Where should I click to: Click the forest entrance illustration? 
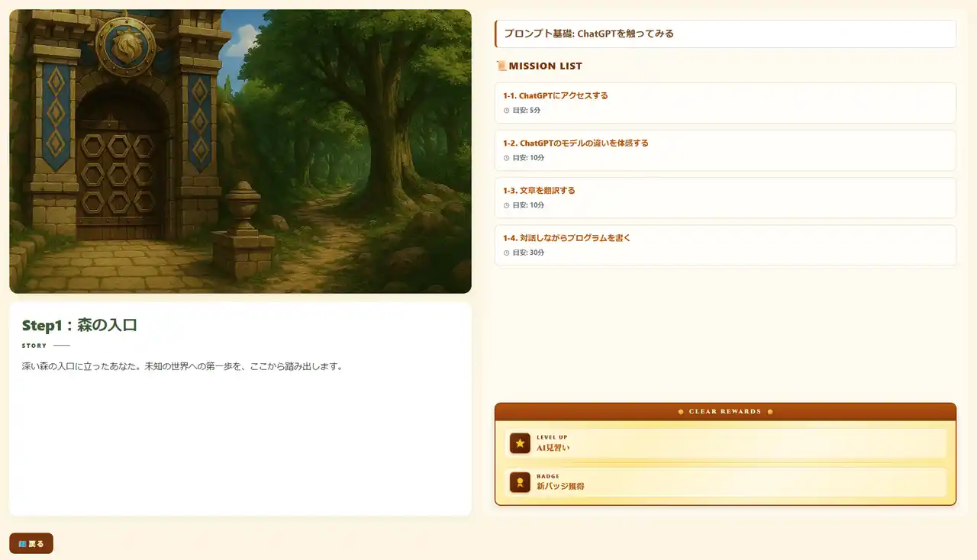pyautogui.click(x=240, y=151)
